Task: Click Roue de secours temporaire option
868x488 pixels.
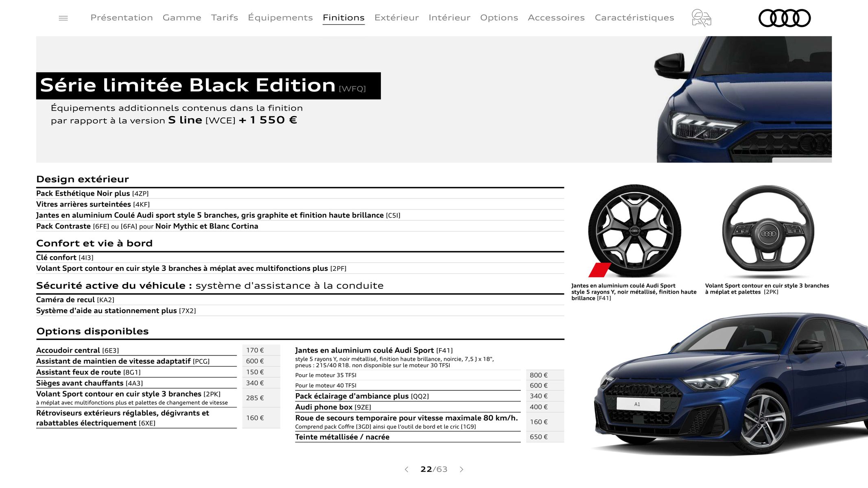Action: tap(408, 422)
